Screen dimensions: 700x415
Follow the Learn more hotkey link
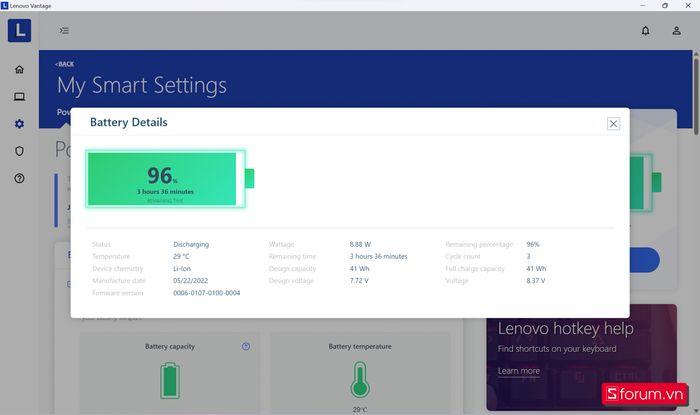(x=518, y=371)
